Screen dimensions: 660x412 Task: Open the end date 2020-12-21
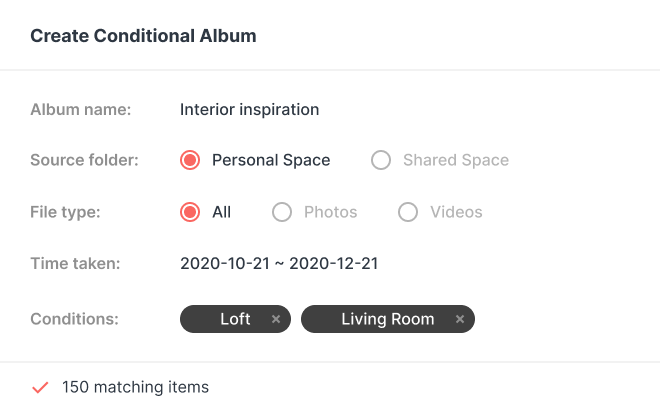tap(335, 264)
